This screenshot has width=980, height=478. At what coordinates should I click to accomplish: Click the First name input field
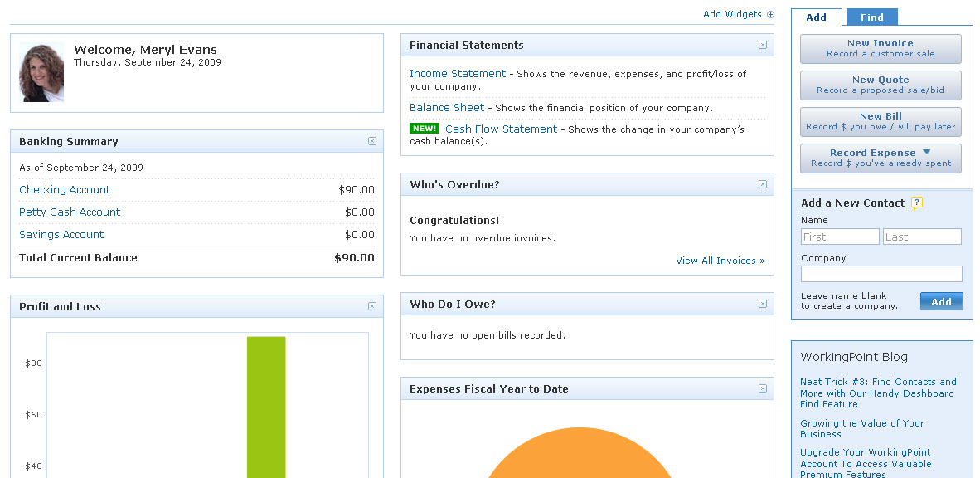[x=840, y=237]
